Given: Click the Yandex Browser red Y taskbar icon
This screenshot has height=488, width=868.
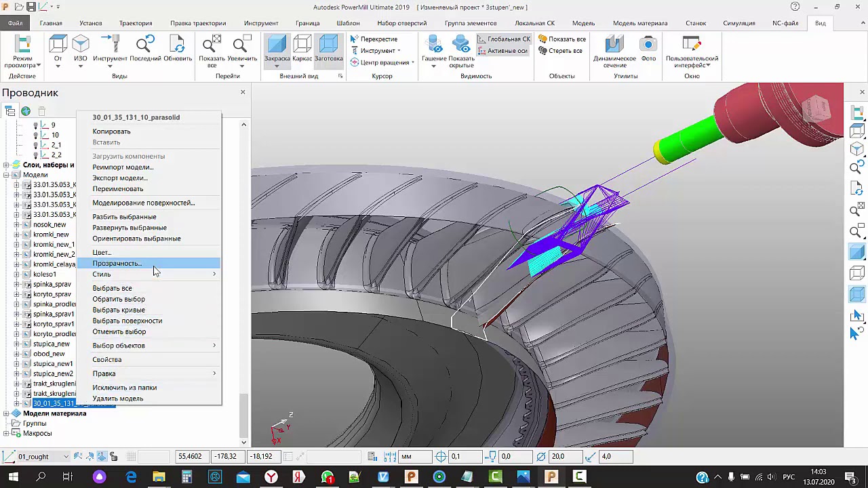Looking at the screenshot, I should (x=271, y=477).
